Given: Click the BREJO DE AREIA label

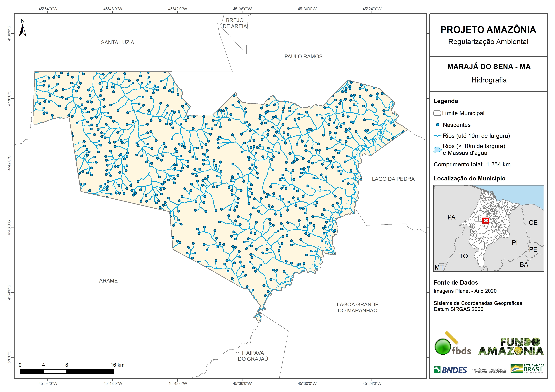Looking at the screenshot, I should [x=234, y=23].
